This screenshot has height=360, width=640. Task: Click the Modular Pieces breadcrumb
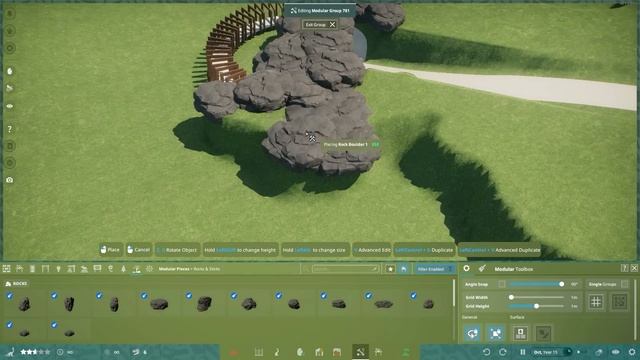click(x=174, y=269)
